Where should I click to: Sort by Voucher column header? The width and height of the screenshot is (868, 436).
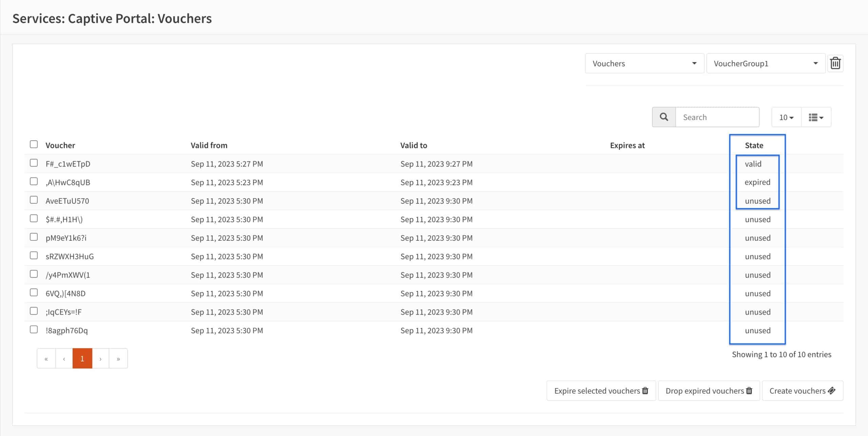60,145
